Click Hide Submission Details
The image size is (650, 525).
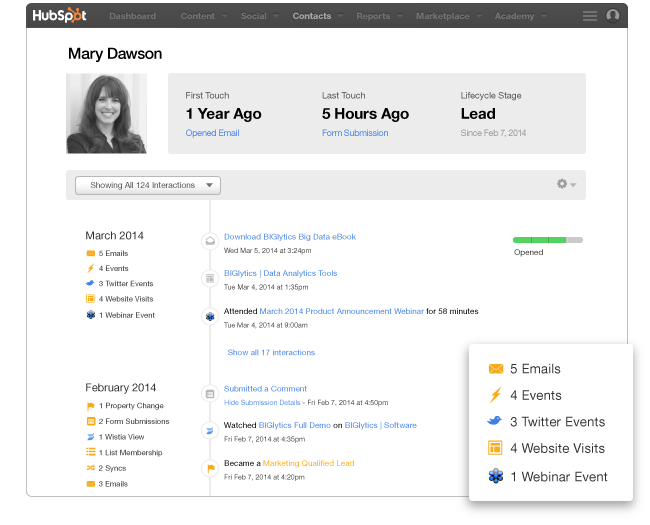point(262,402)
